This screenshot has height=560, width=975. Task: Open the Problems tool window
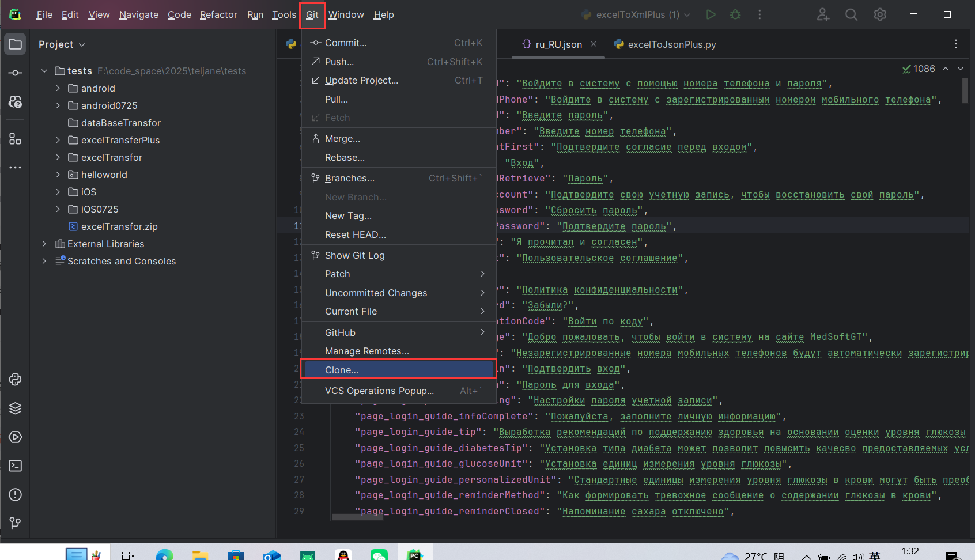16,494
